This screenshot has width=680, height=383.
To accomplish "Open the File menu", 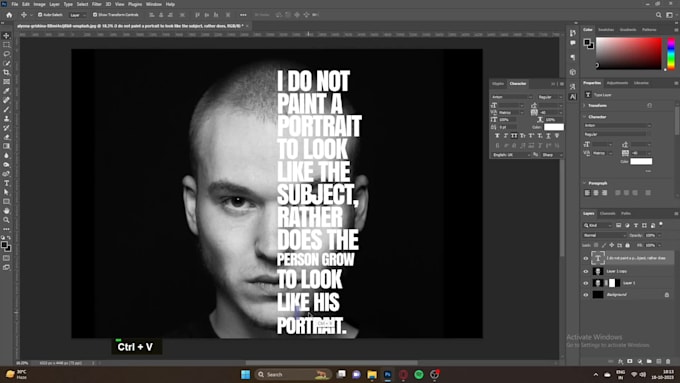I will [x=15, y=4].
